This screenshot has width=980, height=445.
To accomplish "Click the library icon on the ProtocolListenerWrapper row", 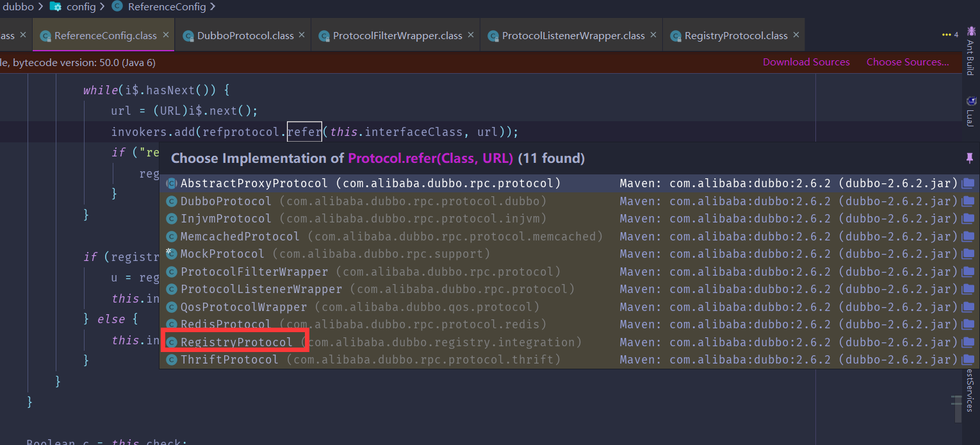I will pyautogui.click(x=968, y=289).
